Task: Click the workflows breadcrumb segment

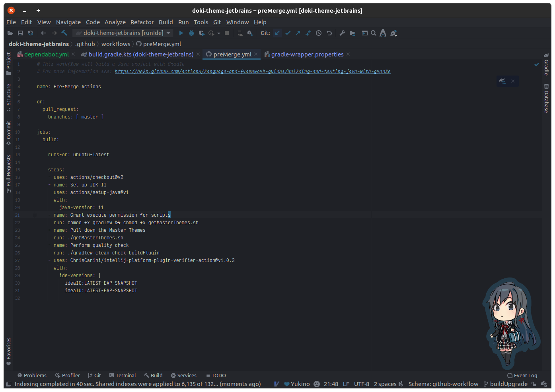Action: pyautogui.click(x=116, y=44)
